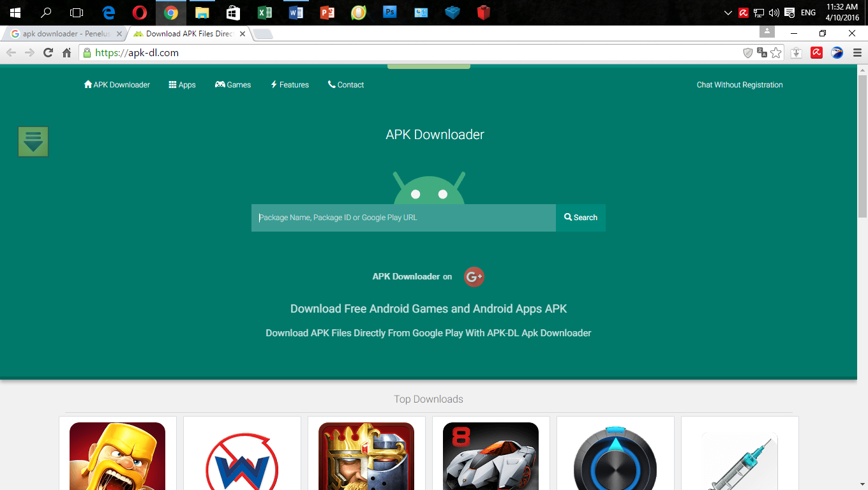Image resolution: width=868 pixels, height=490 pixels.
Task: Click the red Avira extension icon in toolbar
Action: tap(816, 53)
